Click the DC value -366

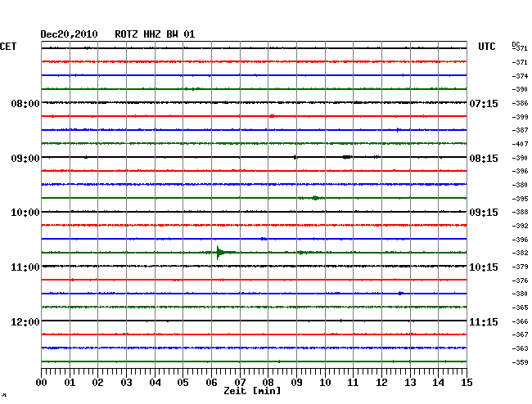(520, 321)
